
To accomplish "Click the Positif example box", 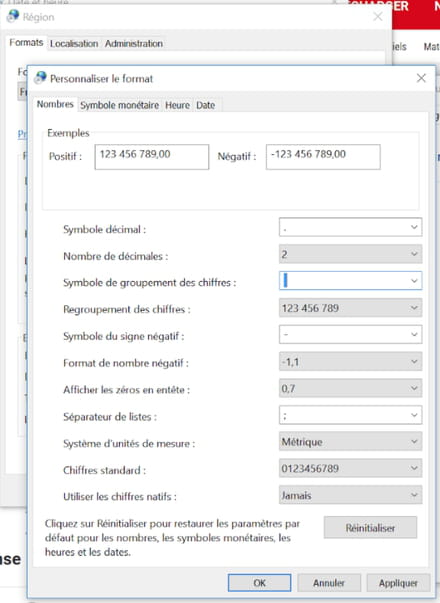I will (152, 157).
